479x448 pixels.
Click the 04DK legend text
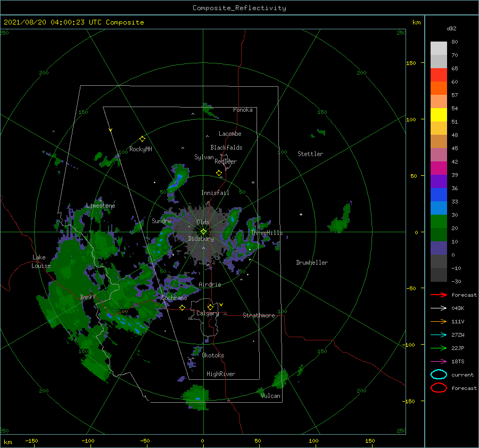[458, 308]
